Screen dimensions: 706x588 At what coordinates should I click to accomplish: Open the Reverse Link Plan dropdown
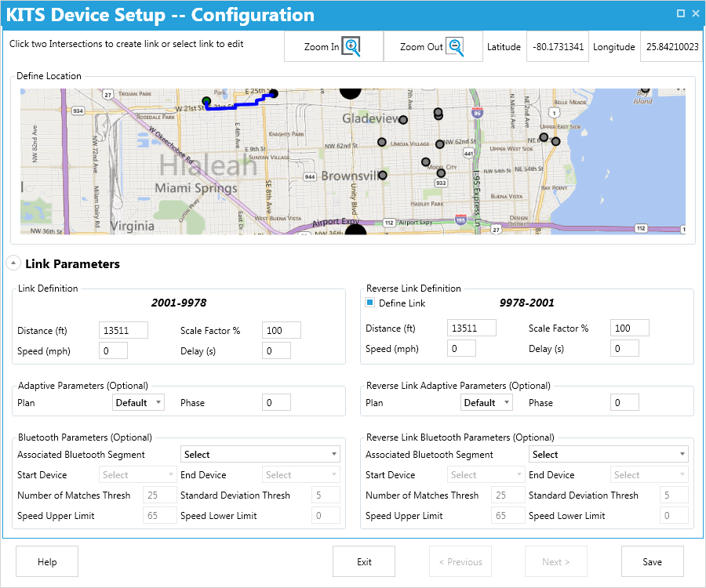tap(486, 402)
